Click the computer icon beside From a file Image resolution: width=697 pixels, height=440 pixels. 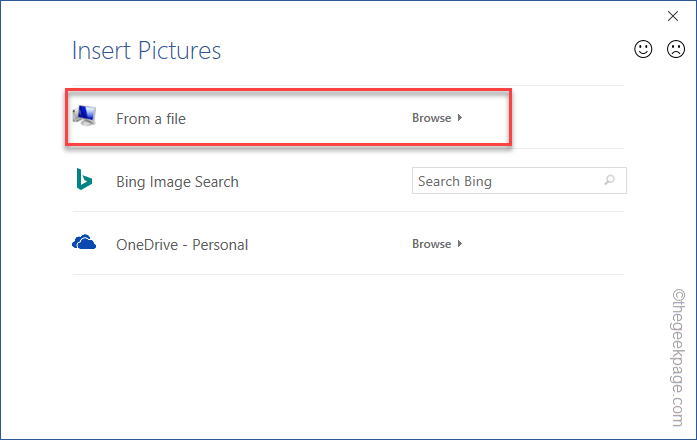click(85, 117)
